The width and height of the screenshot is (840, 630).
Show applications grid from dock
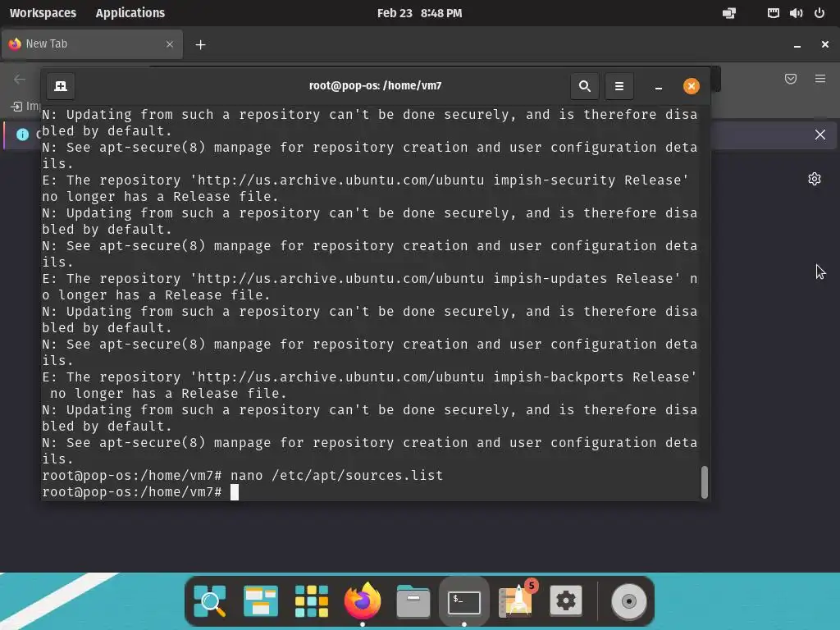(311, 601)
